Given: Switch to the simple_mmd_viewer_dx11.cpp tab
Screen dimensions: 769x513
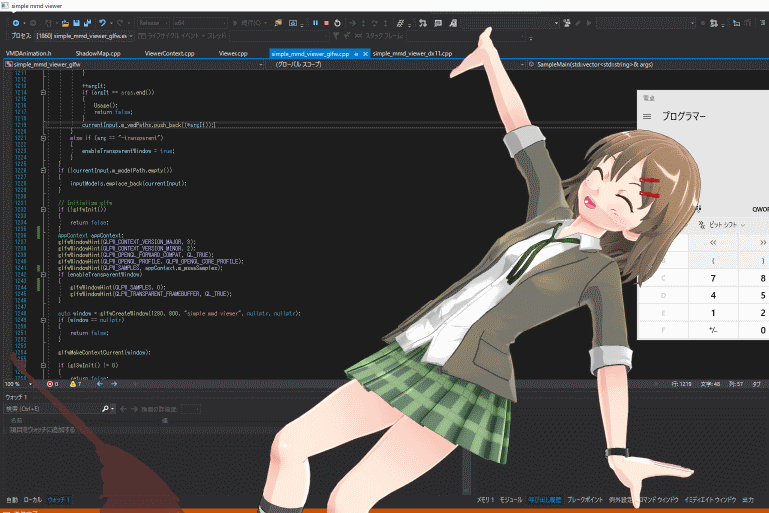Looking at the screenshot, I should [412, 53].
